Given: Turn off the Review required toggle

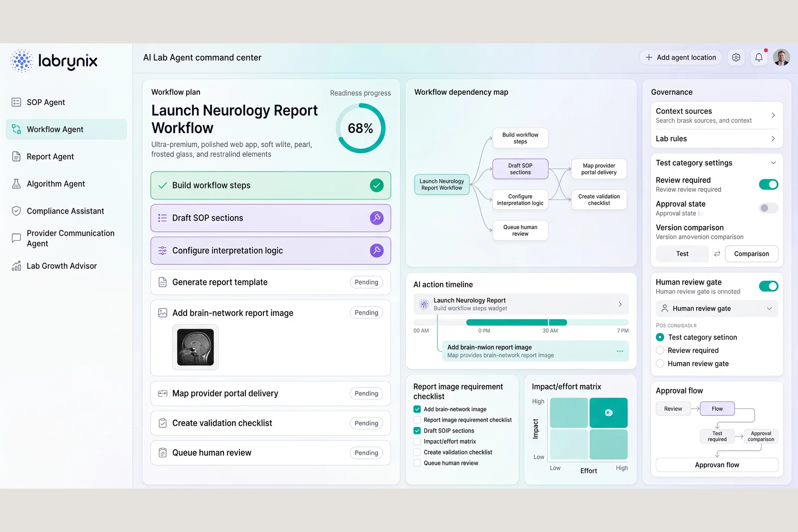Looking at the screenshot, I should coord(769,184).
